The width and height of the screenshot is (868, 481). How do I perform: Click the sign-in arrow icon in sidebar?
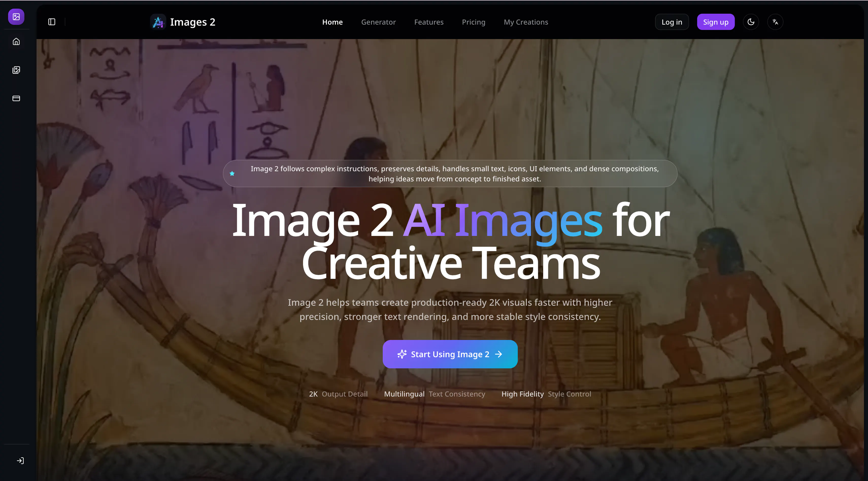20,460
